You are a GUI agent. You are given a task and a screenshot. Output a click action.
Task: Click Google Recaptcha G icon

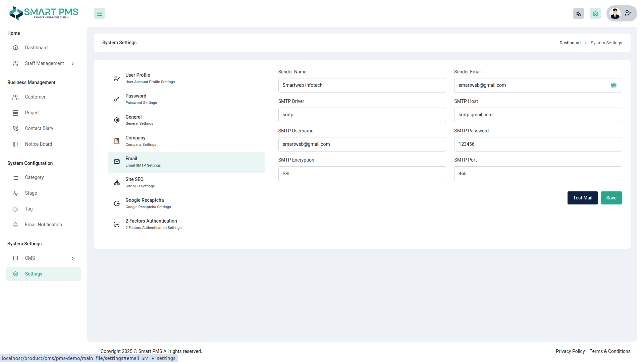pos(117,203)
